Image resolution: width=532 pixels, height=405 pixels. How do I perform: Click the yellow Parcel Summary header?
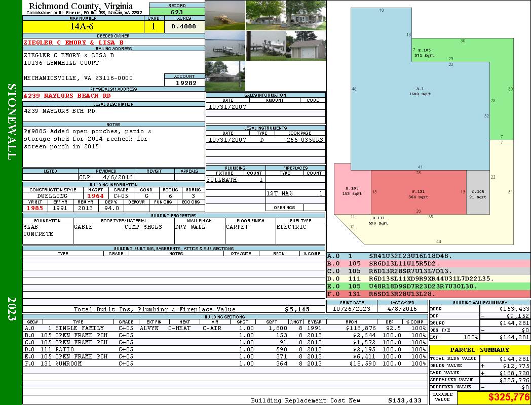pyautogui.click(x=479, y=350)
